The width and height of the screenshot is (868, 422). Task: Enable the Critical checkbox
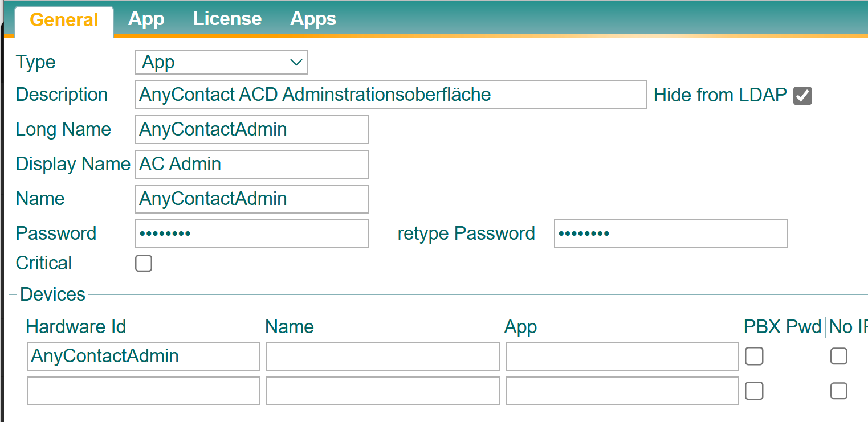point(144,263)
